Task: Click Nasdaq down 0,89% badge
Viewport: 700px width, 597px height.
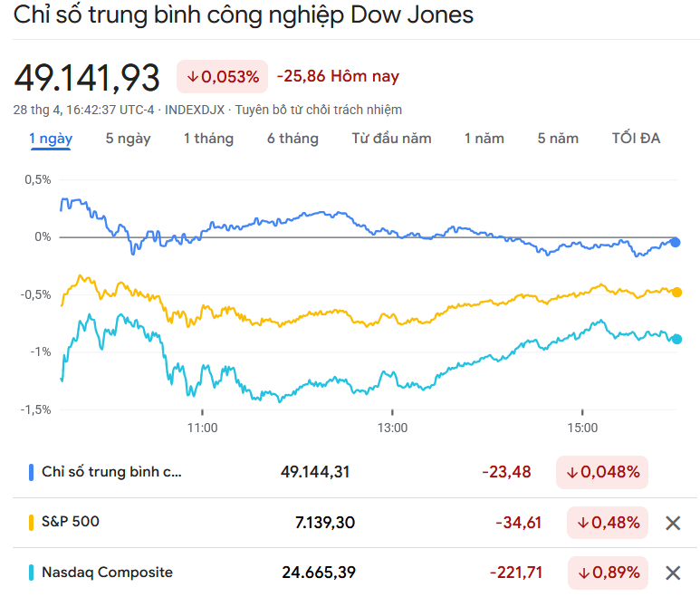Action: tap(607, 573)
